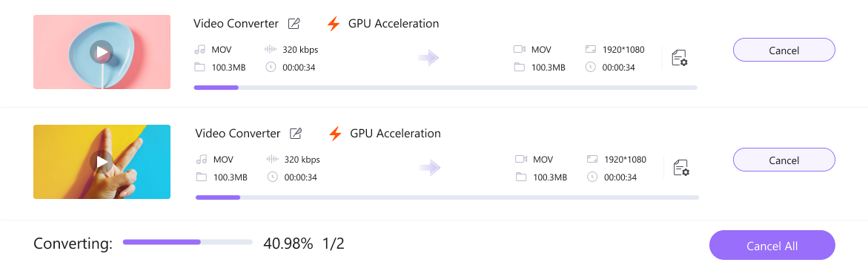Play the peace sign hand video thumbnail
868x271 pixels.
[102, 161]
